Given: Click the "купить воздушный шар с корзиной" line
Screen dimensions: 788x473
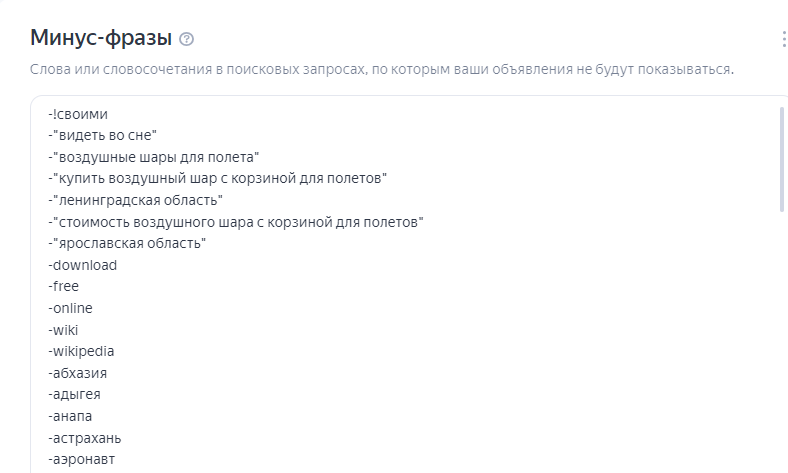Looking at the screenshot, I should pos(217,178).
